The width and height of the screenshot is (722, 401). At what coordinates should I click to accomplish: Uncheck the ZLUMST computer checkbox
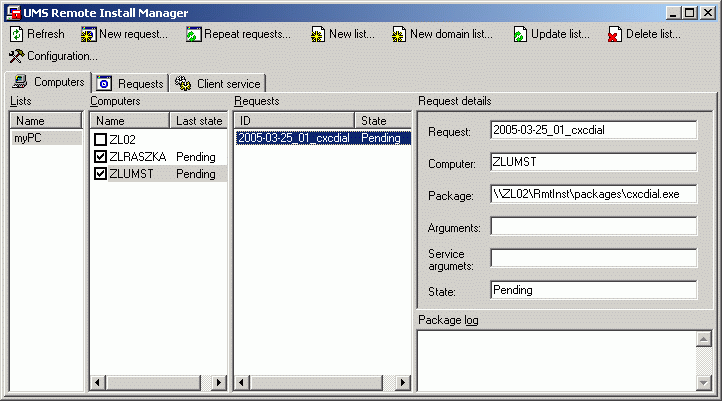pos(100,174)
